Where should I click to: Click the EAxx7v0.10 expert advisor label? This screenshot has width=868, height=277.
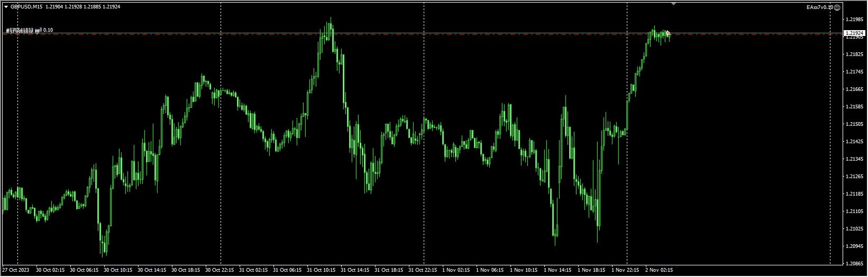(819, 7)
